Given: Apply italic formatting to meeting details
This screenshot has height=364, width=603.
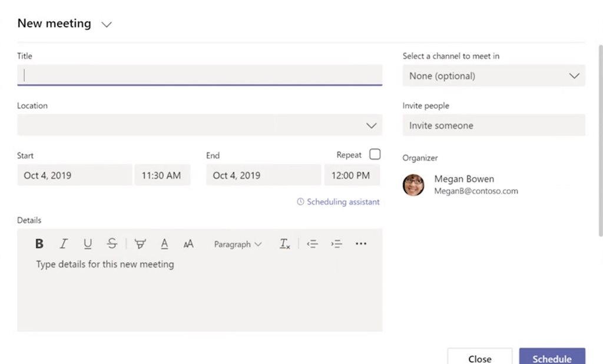Looking at the screenshot, I should pos(63,243).
